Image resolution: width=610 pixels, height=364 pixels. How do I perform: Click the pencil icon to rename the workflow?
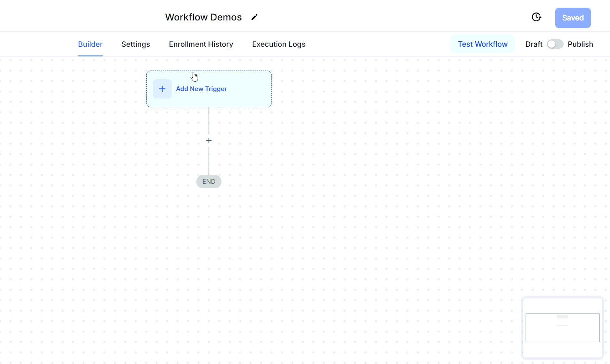254,17
